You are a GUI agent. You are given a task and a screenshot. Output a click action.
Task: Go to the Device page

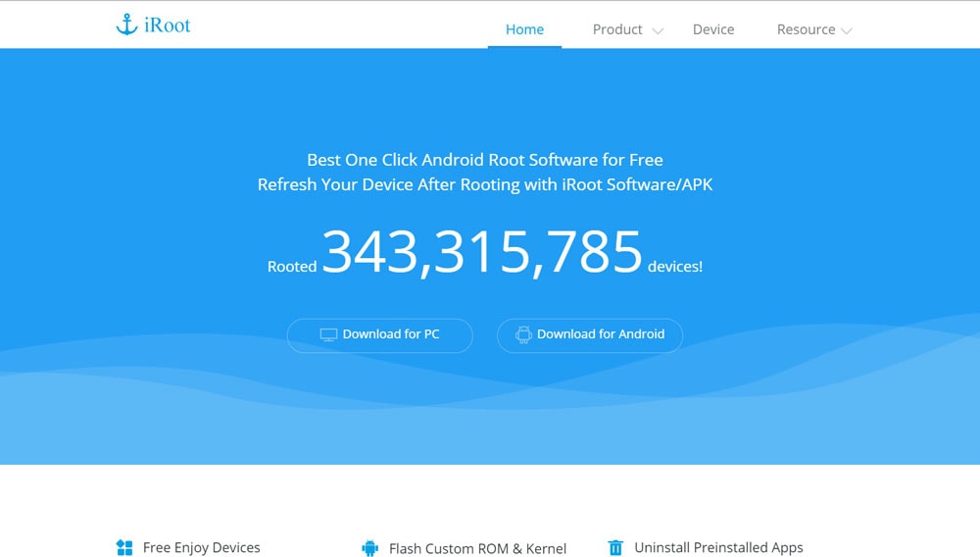(x=713, y=29)
